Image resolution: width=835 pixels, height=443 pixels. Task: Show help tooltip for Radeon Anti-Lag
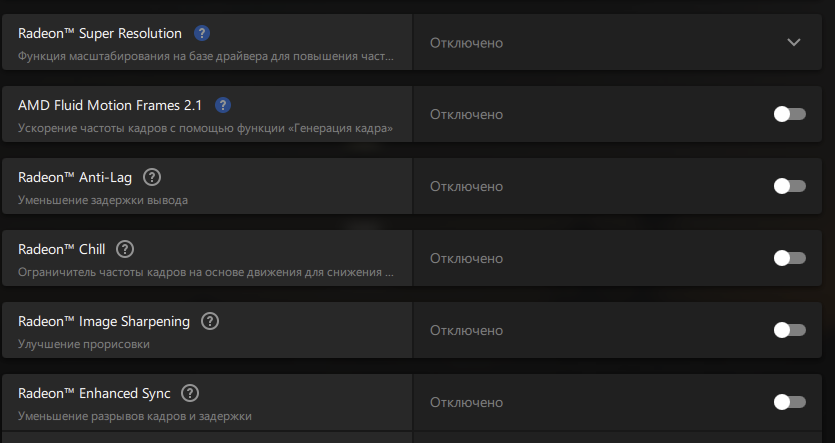[152, 177]
